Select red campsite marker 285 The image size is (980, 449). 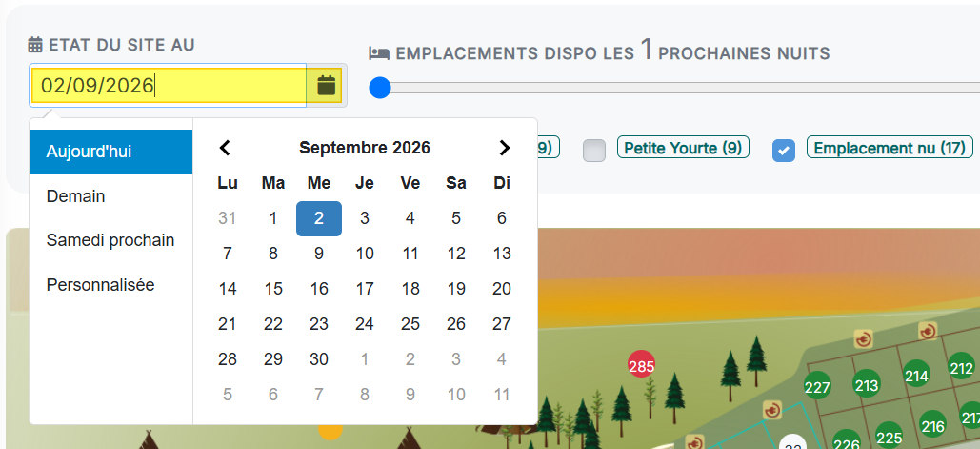pyautogui.click(x=641, y=366)
